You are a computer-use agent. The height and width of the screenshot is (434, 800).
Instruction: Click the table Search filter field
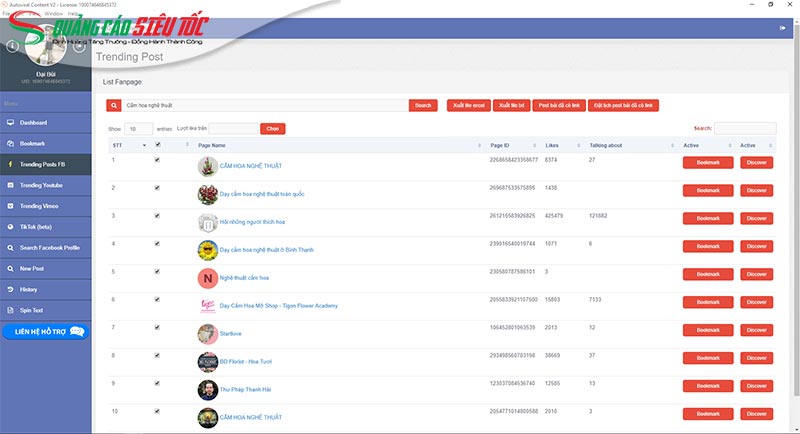[745, 128]
